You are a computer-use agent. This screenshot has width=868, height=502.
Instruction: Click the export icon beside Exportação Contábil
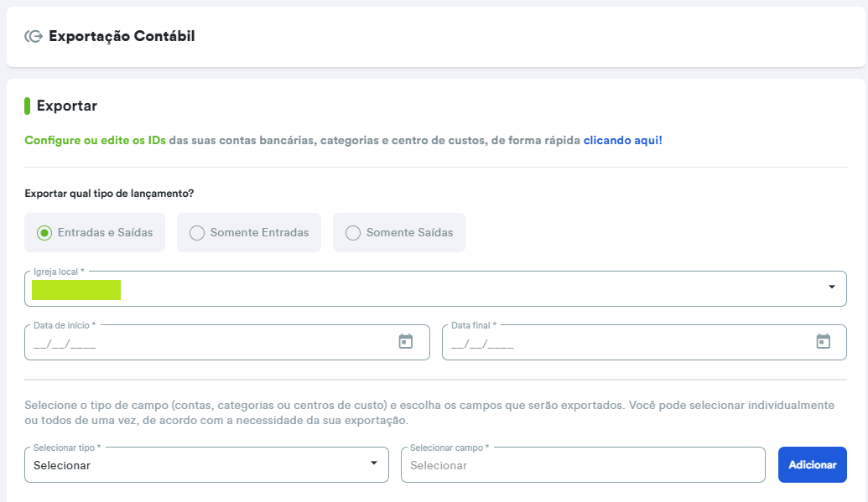tap(34, 36)
